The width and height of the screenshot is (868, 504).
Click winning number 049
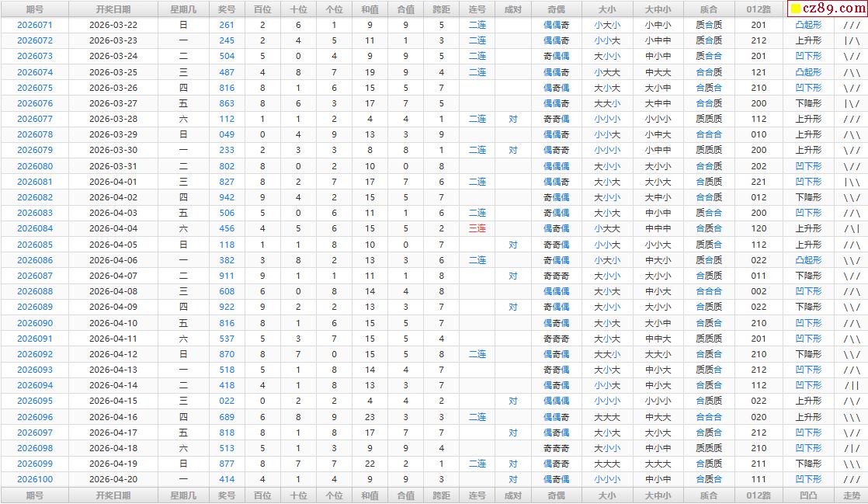click(227, 134)
